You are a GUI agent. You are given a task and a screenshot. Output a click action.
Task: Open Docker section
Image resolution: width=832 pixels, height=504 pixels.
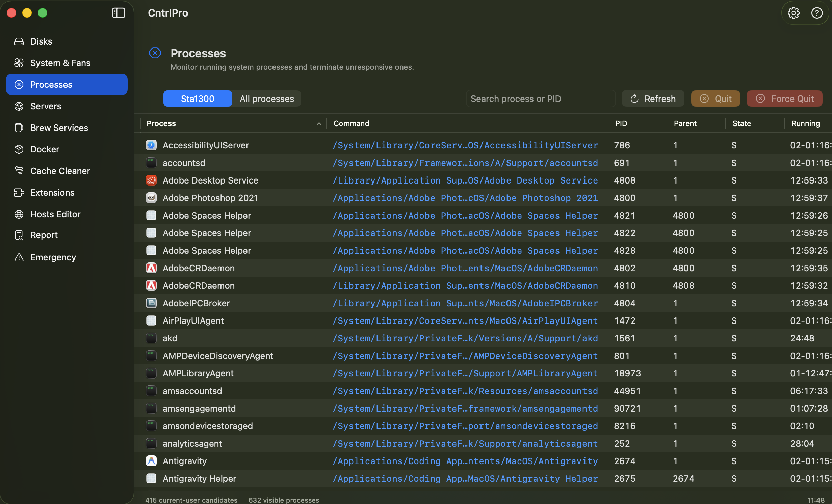[67, 149]
